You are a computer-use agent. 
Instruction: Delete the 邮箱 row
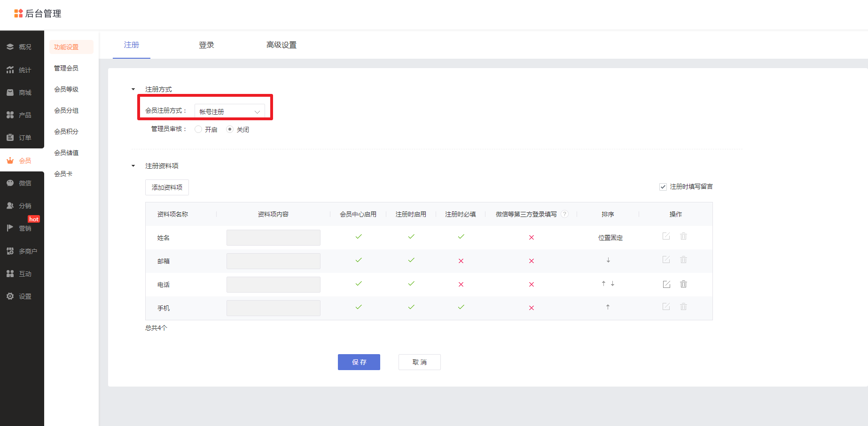(684, 260)
